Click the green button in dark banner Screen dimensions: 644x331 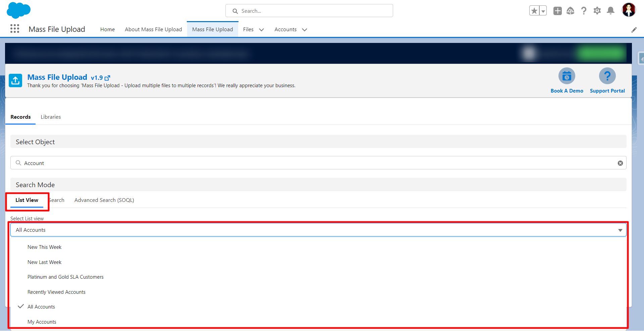click(x=602, y=54)
